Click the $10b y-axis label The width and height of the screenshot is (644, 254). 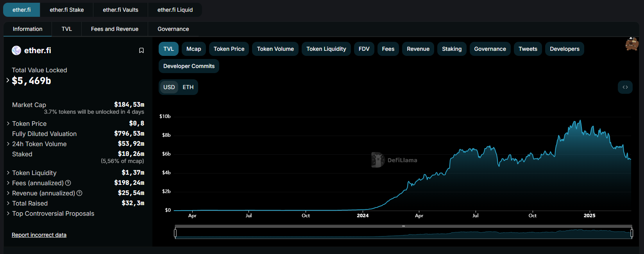pyautogui.click(x=165, y=116)
